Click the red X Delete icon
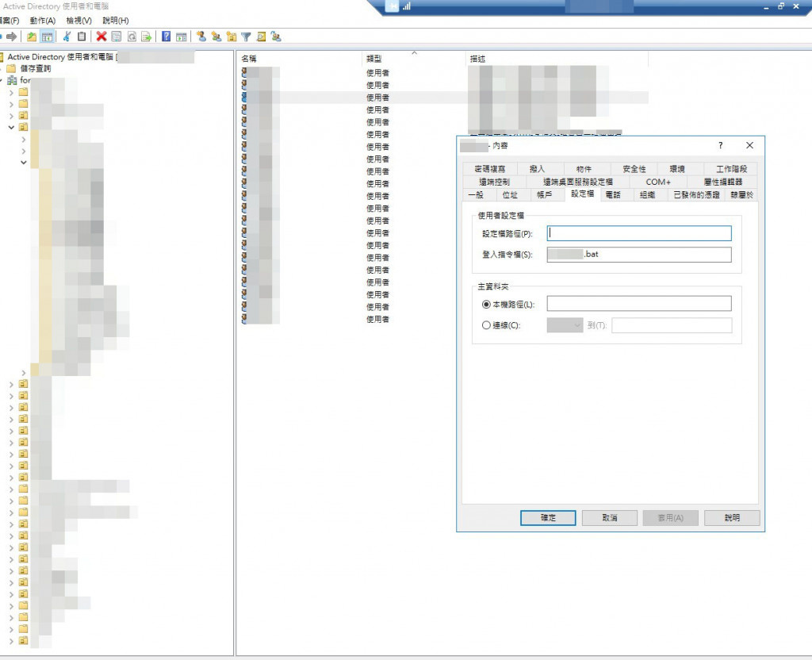 click(101, 36)
